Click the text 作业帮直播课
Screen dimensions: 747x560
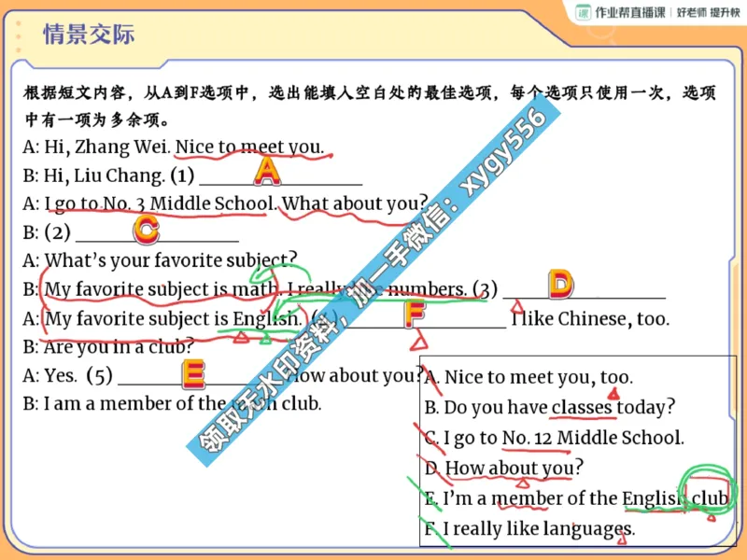point(629,12)
